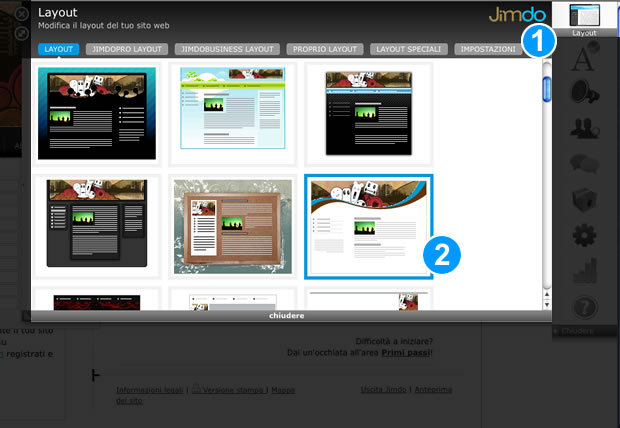Viewport: 620px width, 428px height.
Task: Click the Anteprima link
Action: point(433,389)
